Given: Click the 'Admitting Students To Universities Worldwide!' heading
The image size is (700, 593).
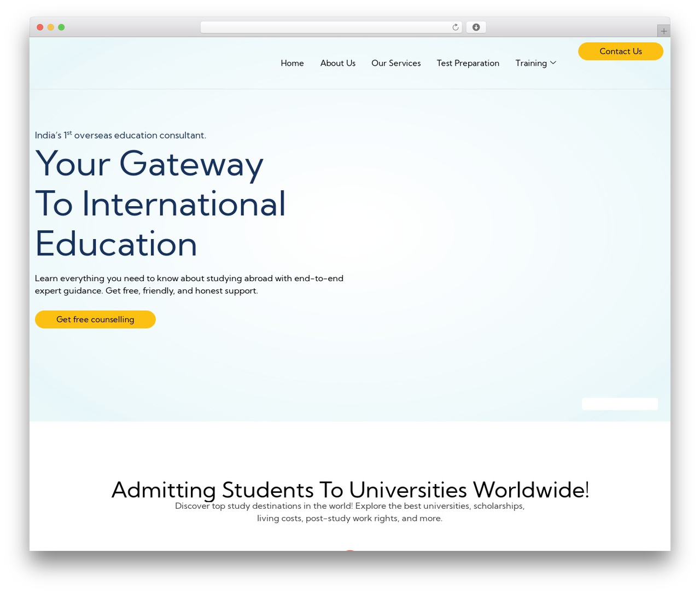Looking at the screenshot, I should pyautogui.click(x=350, y=490).
